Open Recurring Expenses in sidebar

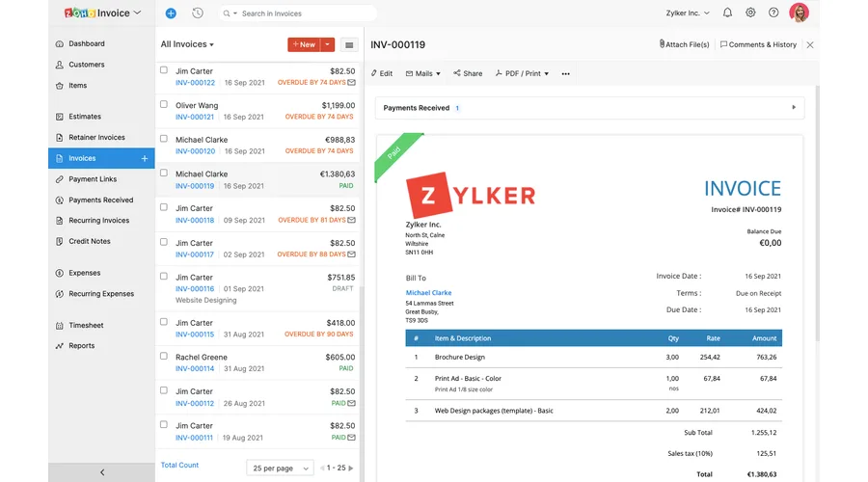(x=101, y=294)
